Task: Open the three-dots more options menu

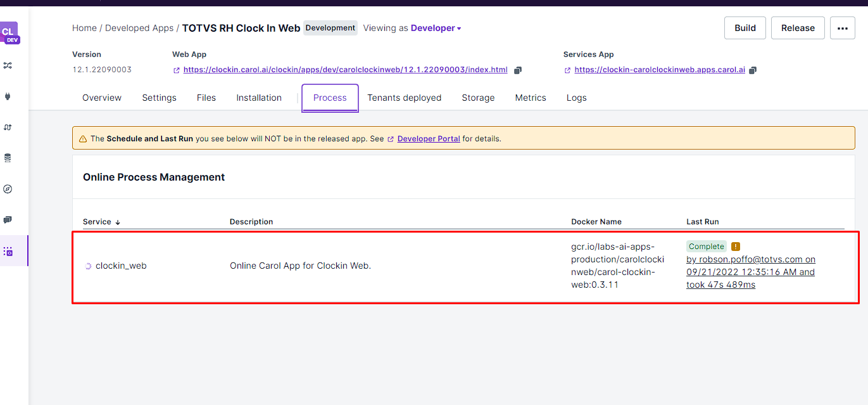Action: point(842,28)
